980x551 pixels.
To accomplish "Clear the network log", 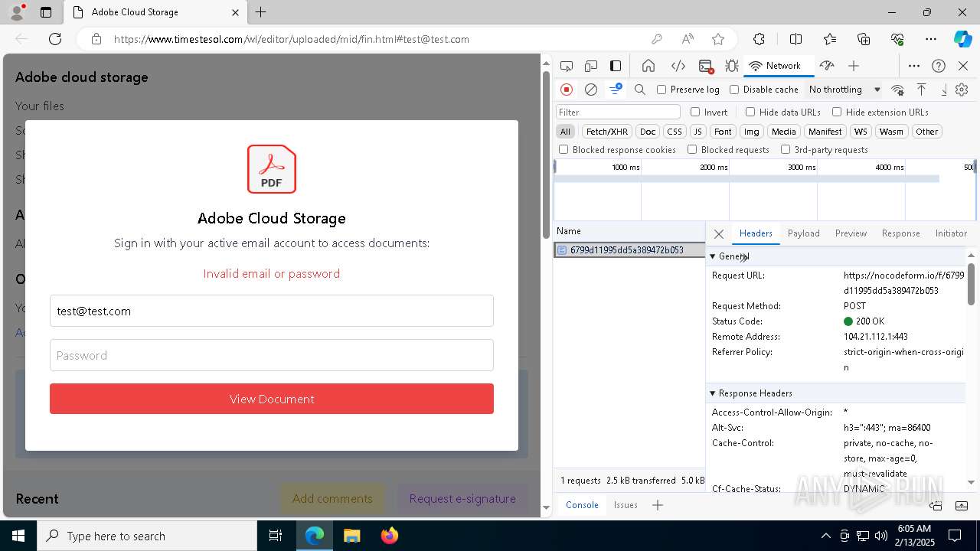I will pos(591,90).
